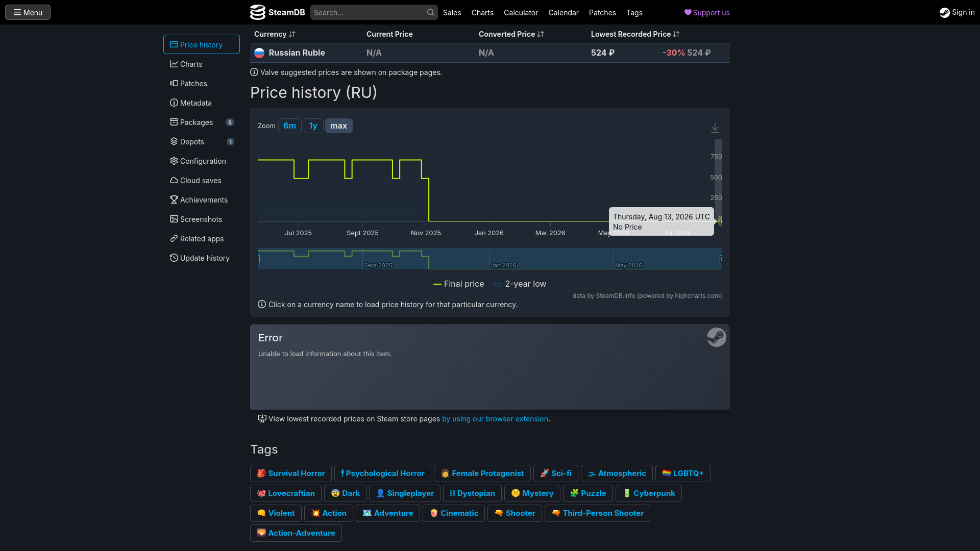Open the Survival Horror tag
This screenshot has width=980, height=551.
[291, 473]
